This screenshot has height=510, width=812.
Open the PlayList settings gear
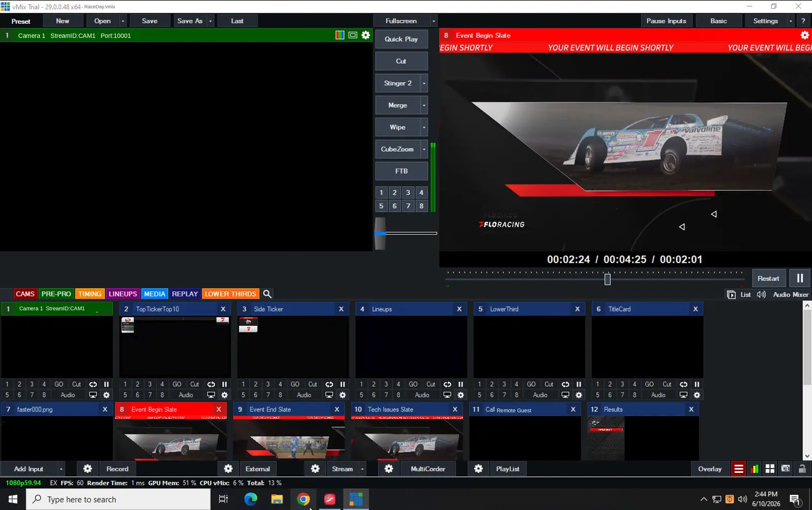point(479,469)
